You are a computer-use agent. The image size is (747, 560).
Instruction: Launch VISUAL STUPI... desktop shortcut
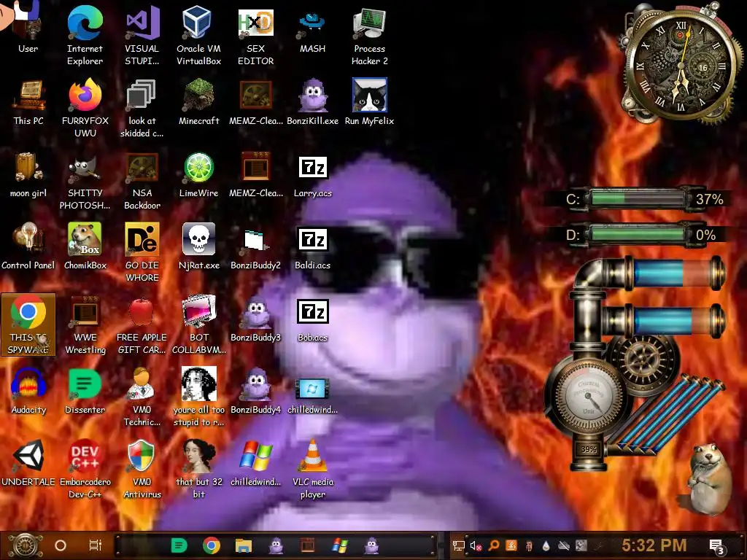click(x=142, y=35)
